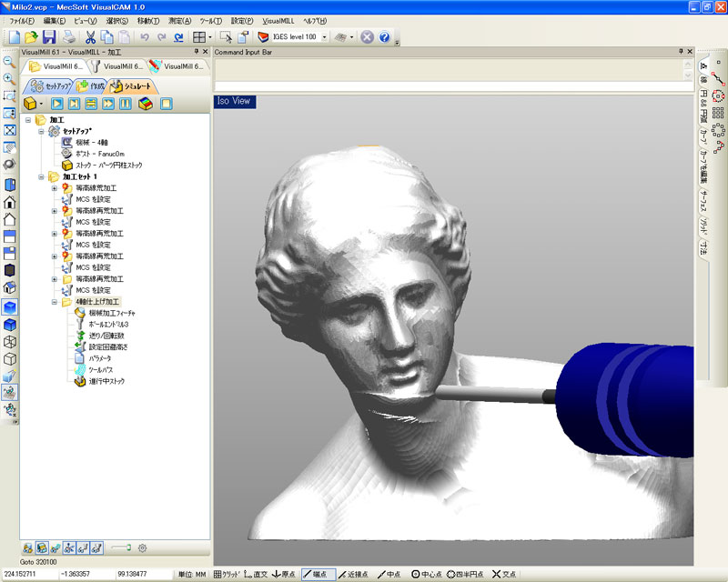Open the ファイル(F) menu
728x582 pixels.
[x=22, y=20]
